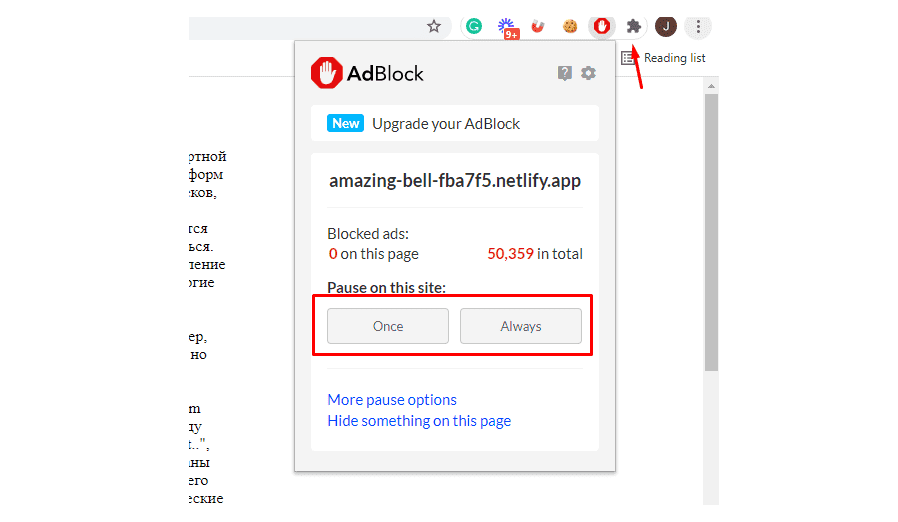Click the vertical scrollbar thumb
The image size is (898, 522).
point(711,232)
